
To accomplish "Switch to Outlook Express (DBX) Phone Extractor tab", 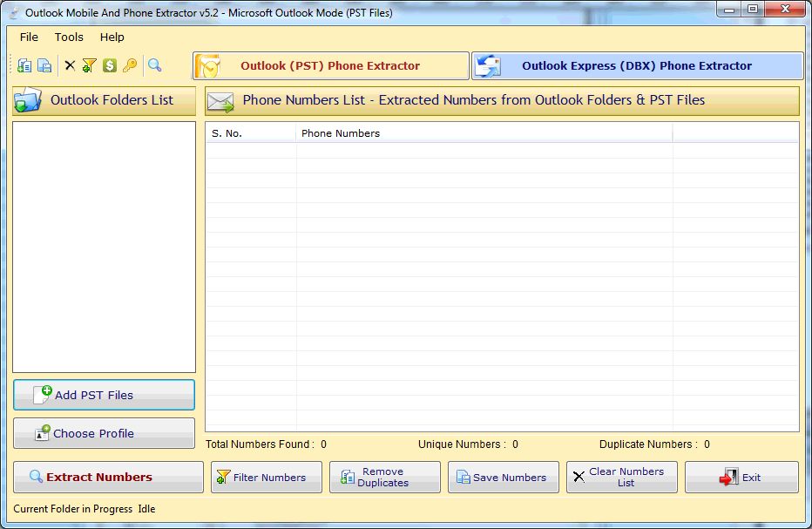I will (x=637, y=66).
